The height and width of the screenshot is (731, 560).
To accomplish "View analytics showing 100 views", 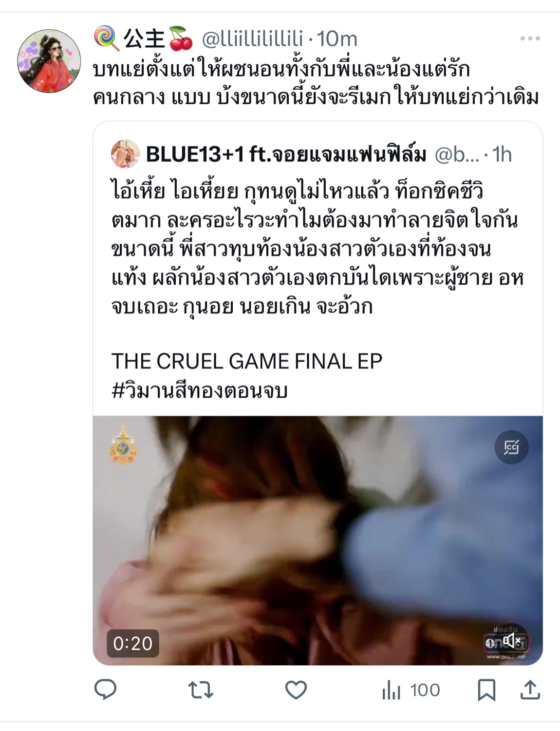I will (x=411, y=690).
